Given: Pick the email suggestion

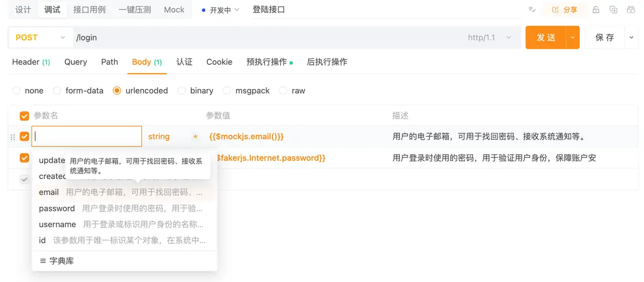Looking at the screenshot, I should [125, 192].
